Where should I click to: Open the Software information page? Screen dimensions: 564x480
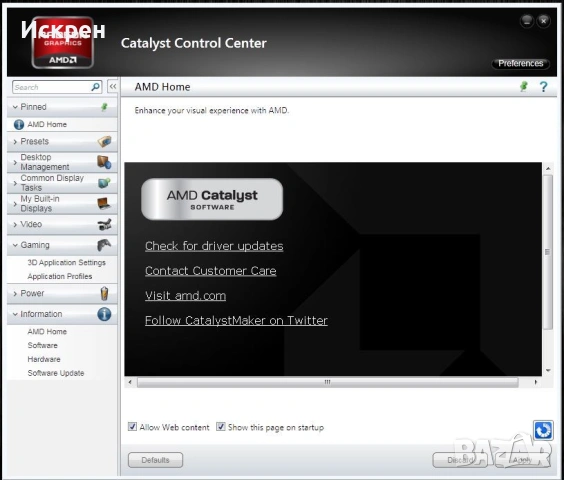pos(42,345)
